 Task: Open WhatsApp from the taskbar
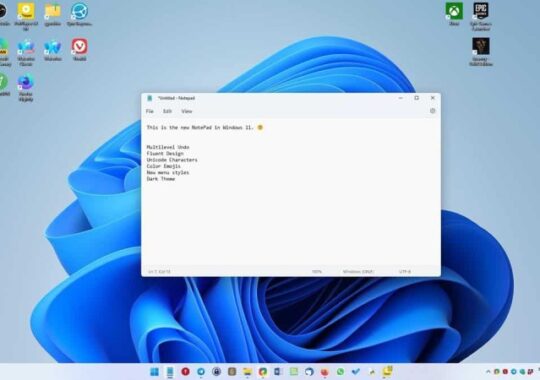pyautogui.click(x=340, y=371)
